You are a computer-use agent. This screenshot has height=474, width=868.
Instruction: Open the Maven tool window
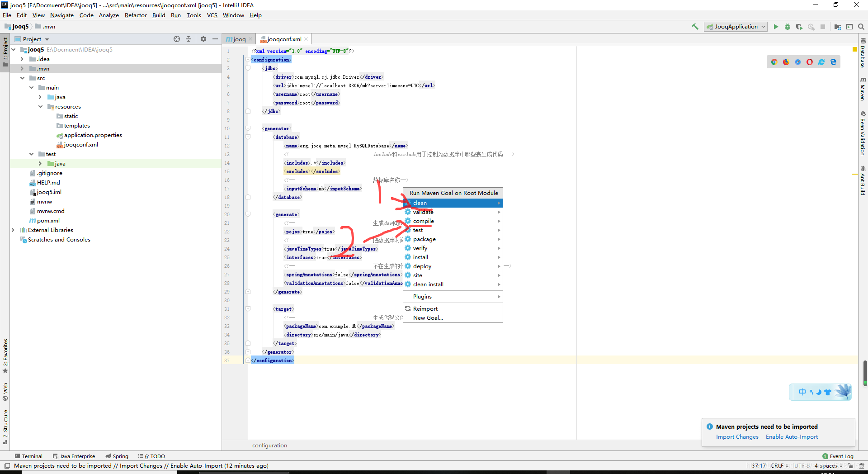863,89
